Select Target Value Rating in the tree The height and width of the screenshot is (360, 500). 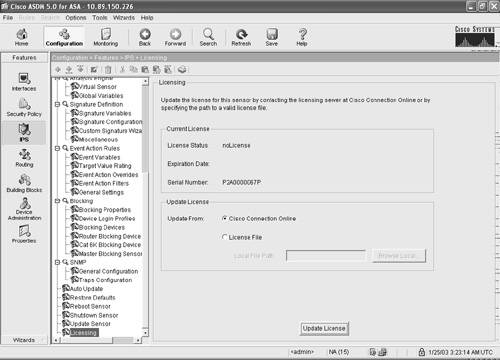(101, 166)
